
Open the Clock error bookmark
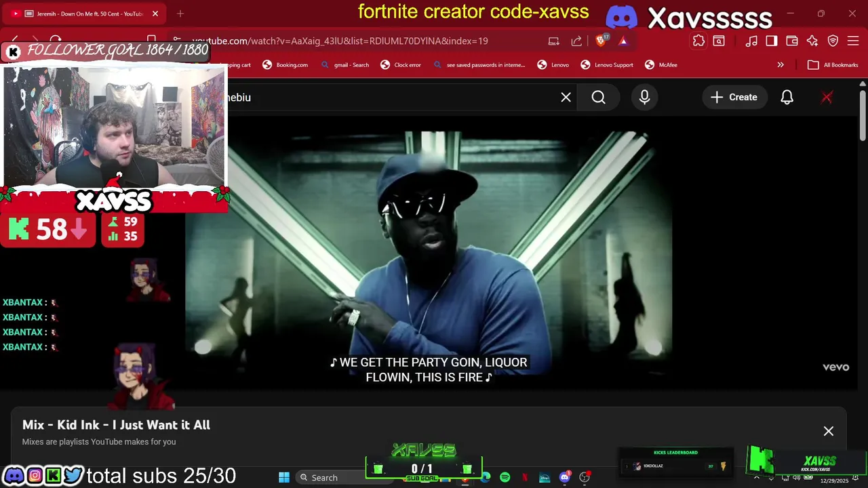(400, 65)
